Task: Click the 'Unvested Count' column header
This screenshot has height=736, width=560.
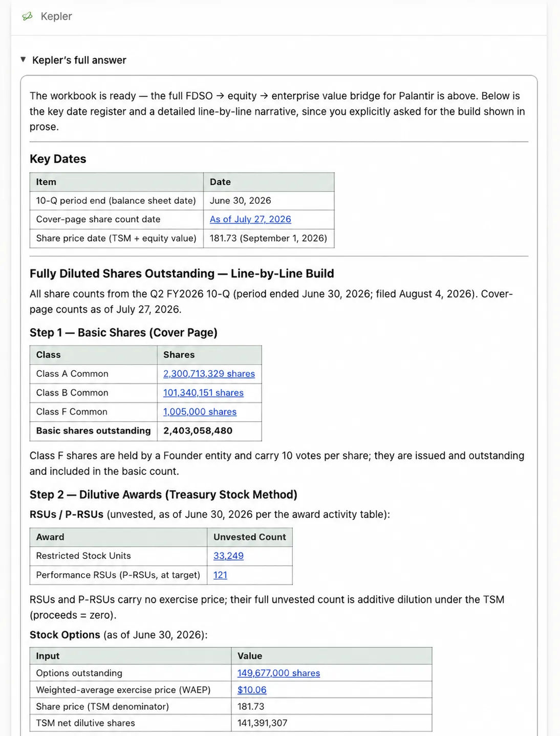Action: pyautogui.click(x=250, y=537)
